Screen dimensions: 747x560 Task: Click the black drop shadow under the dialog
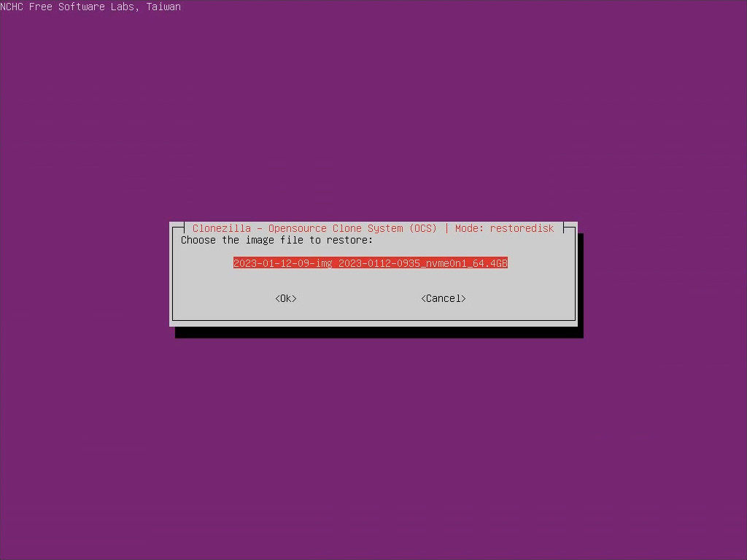(x=379, y=332)
